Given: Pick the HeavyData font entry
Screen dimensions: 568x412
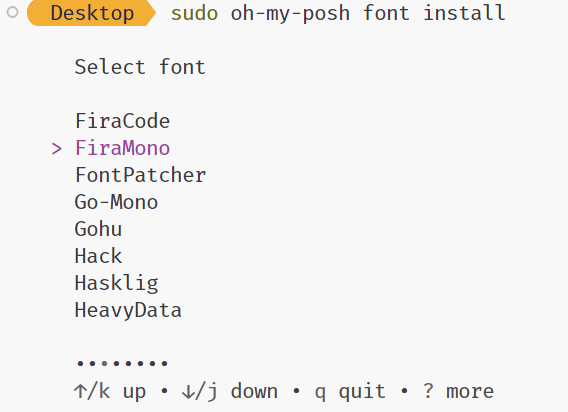Looking at the screenshot, I should point(128,311).
